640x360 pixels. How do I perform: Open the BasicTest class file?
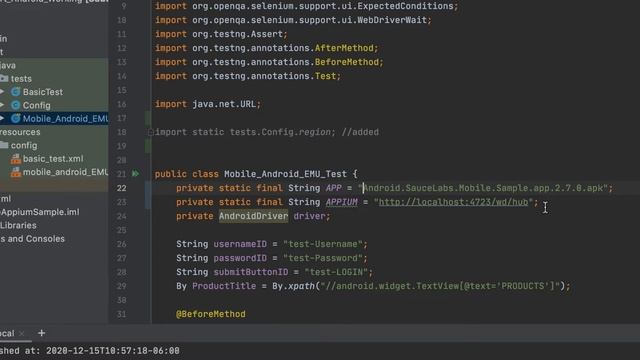(42, 92)
